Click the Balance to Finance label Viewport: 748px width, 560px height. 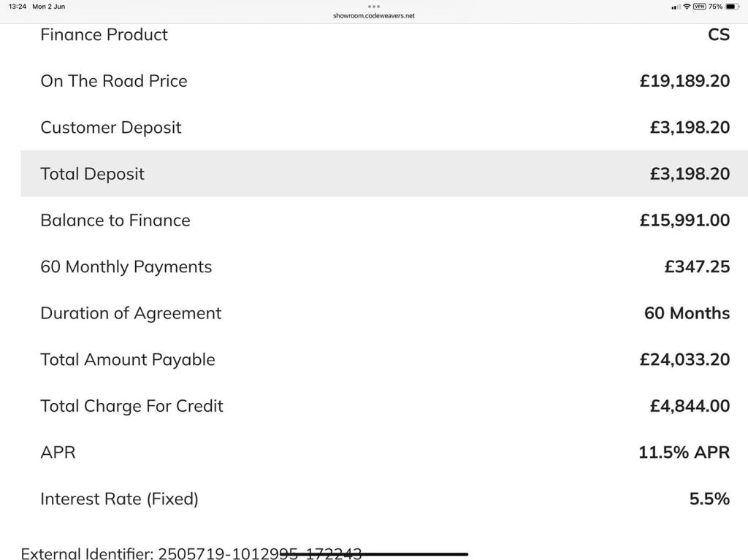(x=115, y=220)
